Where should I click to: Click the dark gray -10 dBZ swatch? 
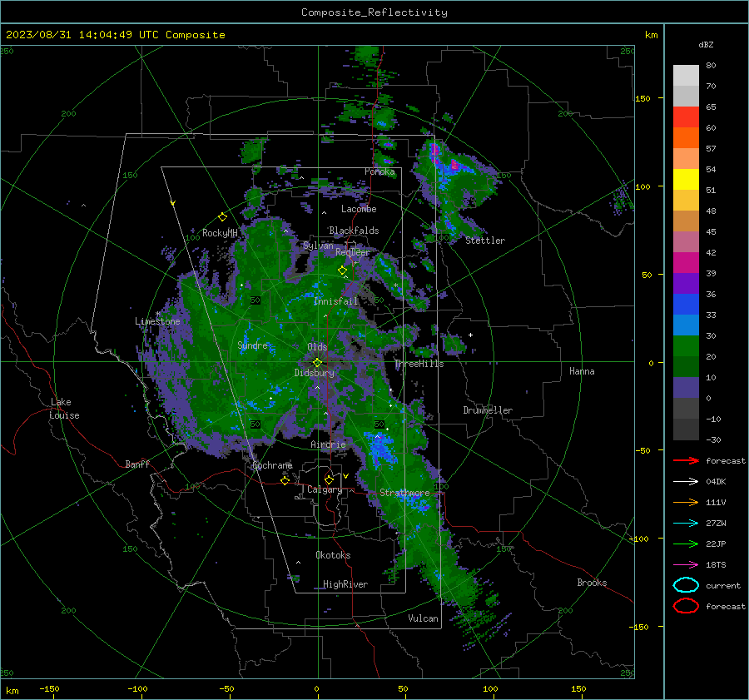point(686,429)
